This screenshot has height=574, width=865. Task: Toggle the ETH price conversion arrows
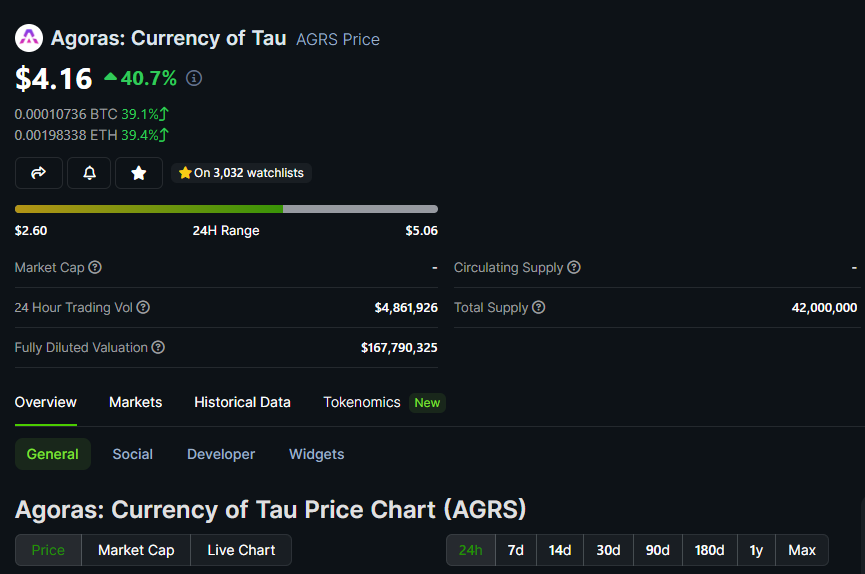[x=164, y=135]
